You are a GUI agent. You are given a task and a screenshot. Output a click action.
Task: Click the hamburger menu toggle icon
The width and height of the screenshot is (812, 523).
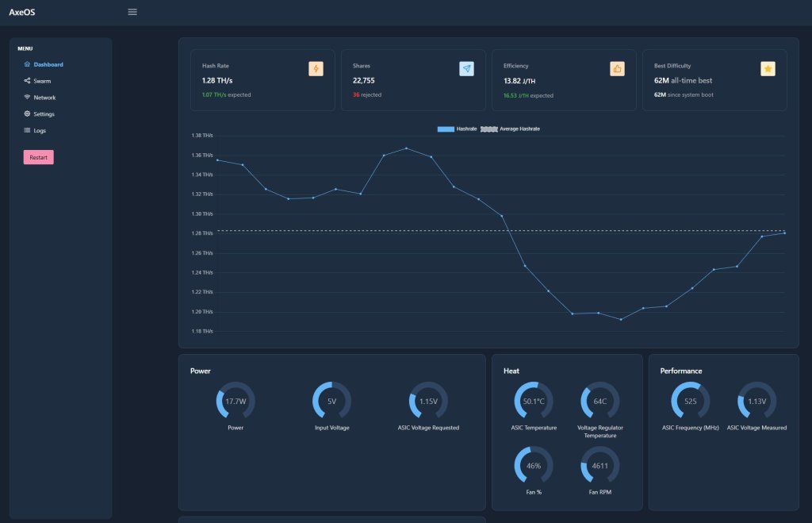pos(132,12)
